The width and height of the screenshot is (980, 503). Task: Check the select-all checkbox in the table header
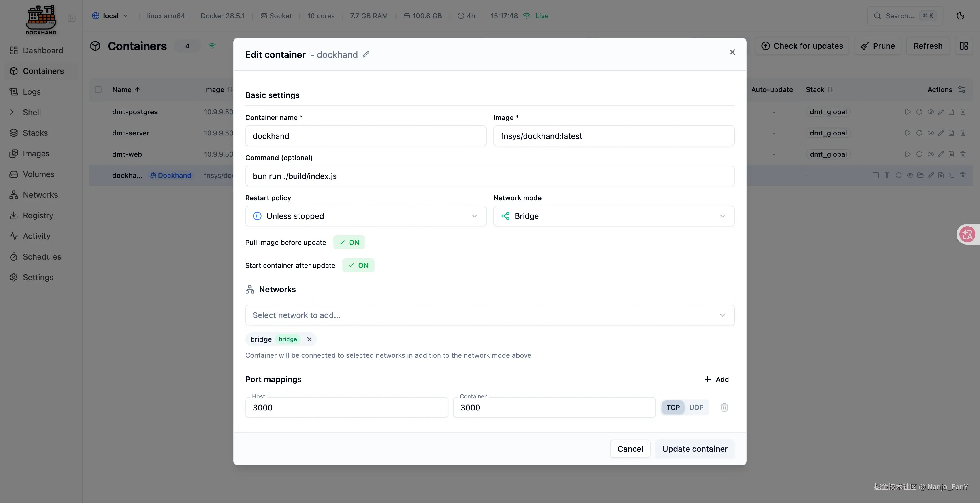pyautogui.click(x=98, y=89)
